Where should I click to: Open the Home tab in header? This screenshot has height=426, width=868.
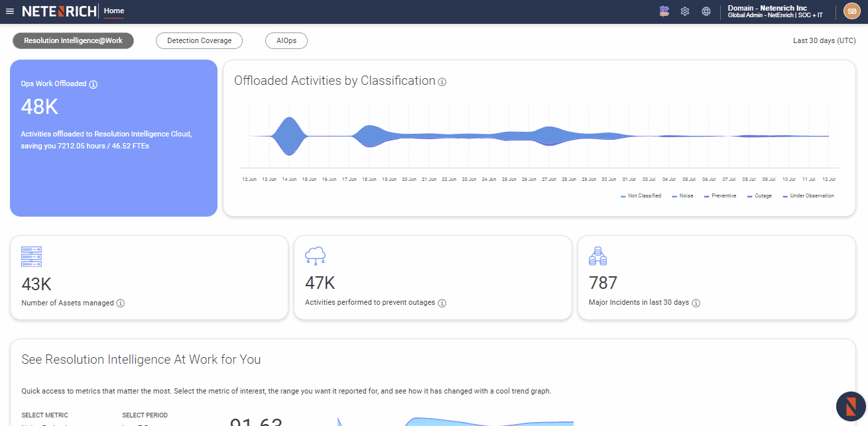tap(114, 11)
